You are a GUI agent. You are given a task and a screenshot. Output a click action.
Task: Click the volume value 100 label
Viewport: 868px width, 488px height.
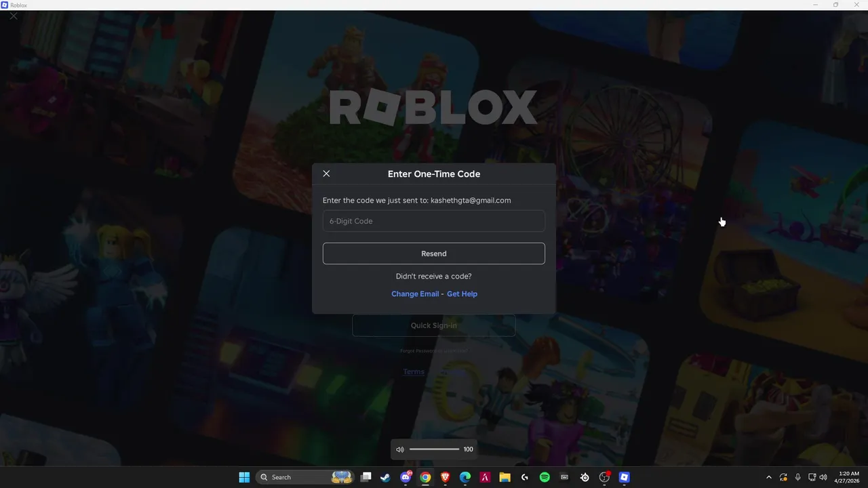[x=468, y=449]
